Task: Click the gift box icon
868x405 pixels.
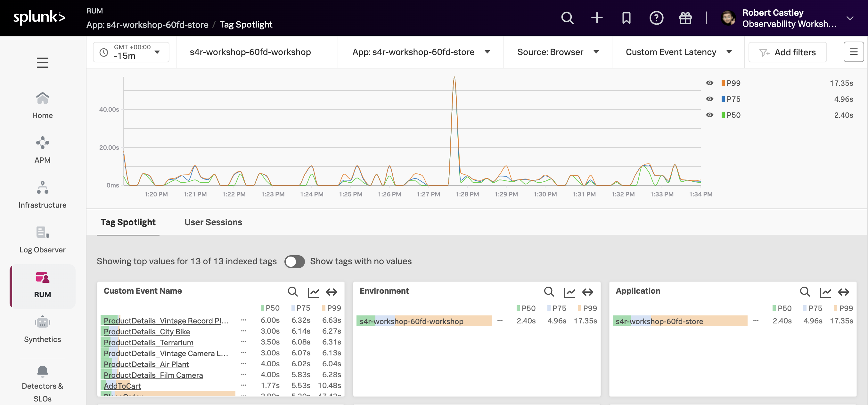Action: (x=685, y=18)
